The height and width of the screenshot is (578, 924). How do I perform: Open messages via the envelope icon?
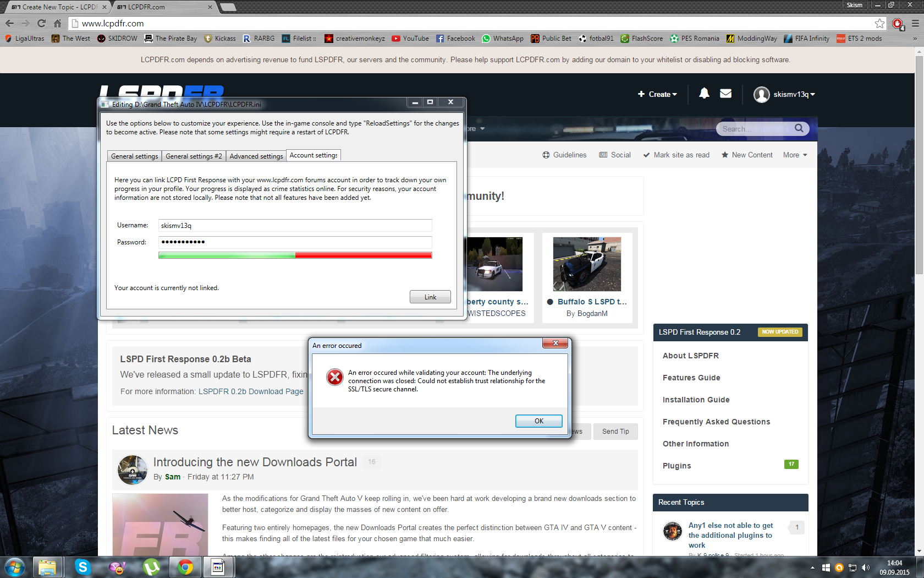point(726,94)
